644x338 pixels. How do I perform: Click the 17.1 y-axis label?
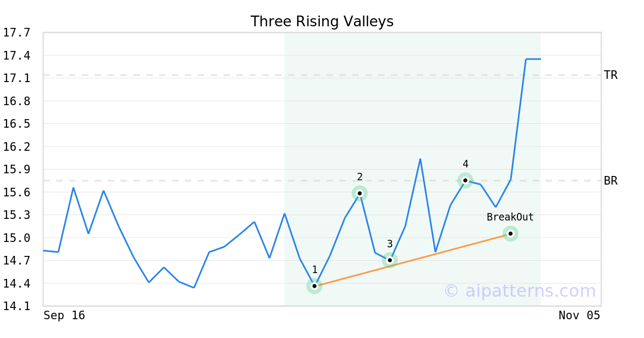(17, 78)
